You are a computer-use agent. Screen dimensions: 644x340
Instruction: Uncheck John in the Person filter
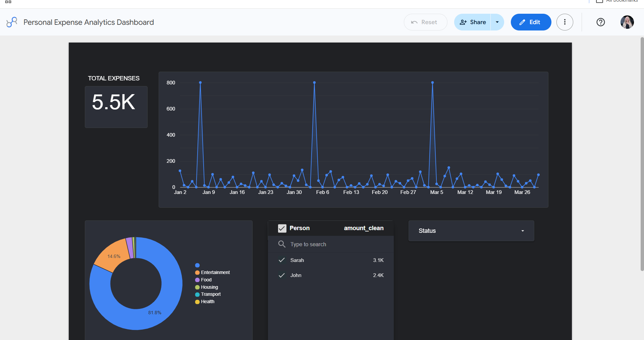tap(282, 275)
